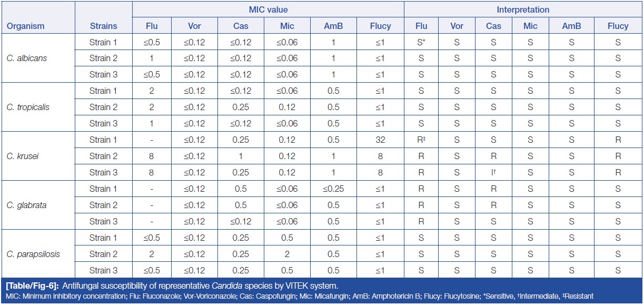Click the AmB header under MIC value
The width and height of the screenshot is (644, 305).
point(334,26)
